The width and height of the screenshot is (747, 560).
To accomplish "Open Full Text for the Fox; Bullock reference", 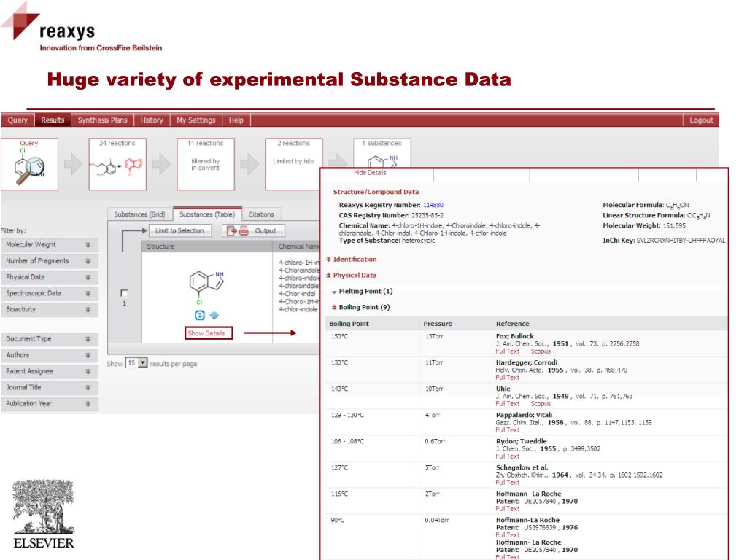I will point(508,351).
